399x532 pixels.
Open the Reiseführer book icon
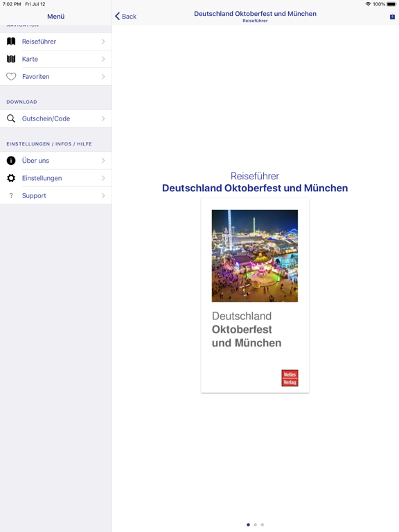pyautogui.click(x=11, y=42)
